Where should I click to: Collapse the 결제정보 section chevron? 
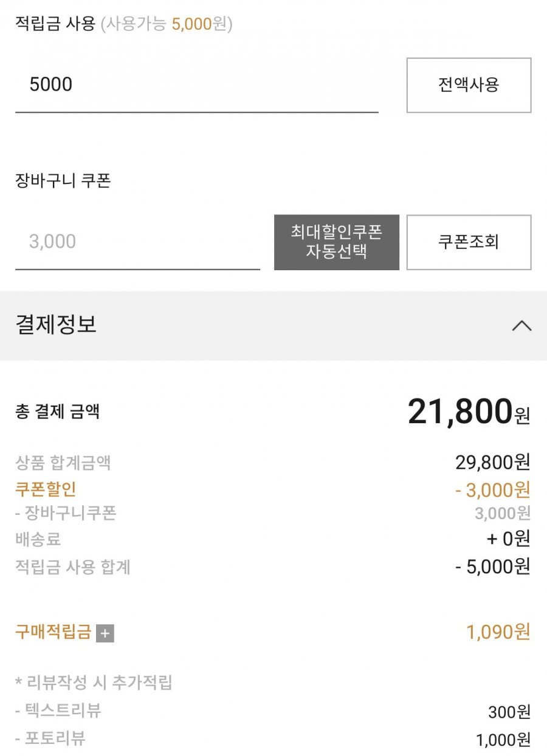(521, 326)
